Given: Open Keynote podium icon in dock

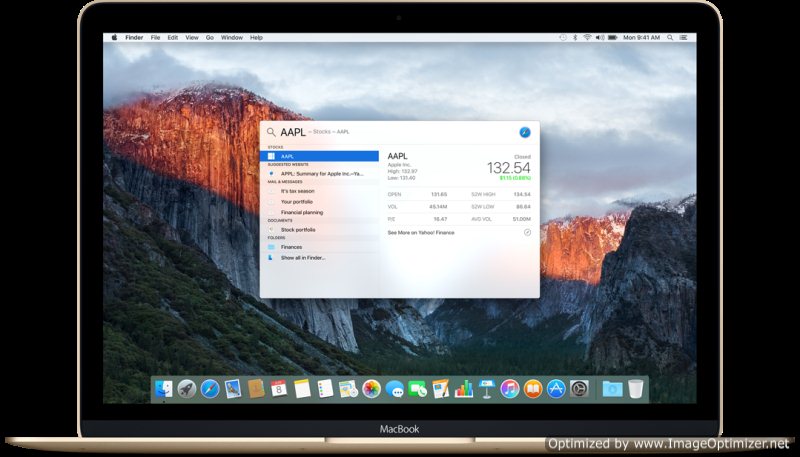Looking at the screenshot, I should point(487,389).
